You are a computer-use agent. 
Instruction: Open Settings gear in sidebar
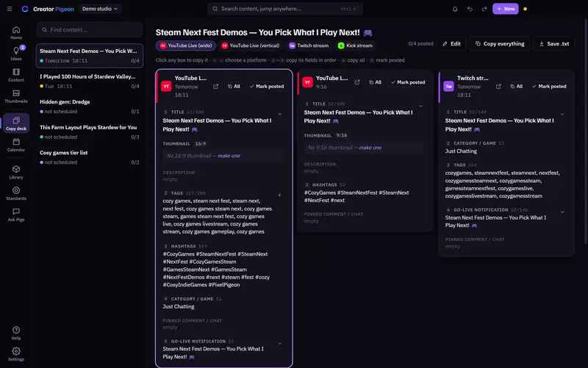click(16, 354)
